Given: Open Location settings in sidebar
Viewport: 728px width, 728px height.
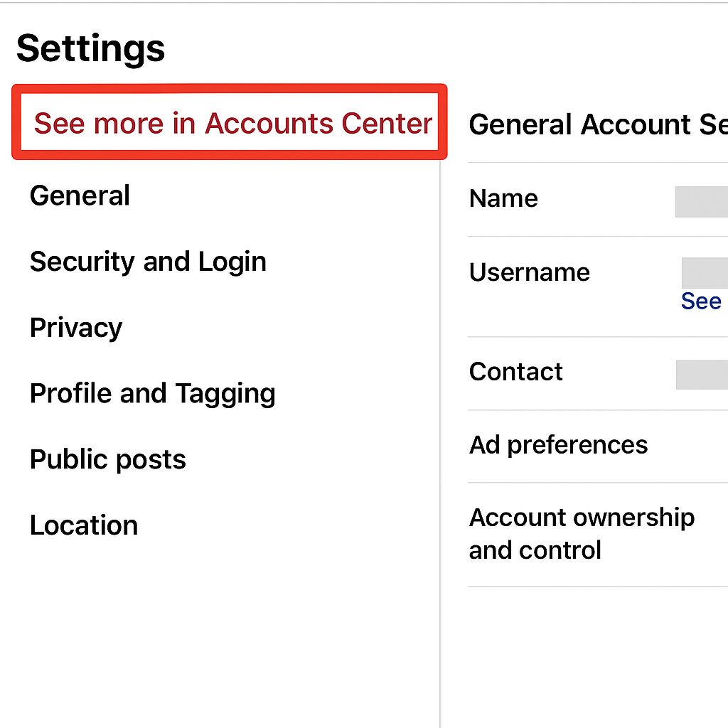Looking at the screenshot, I should pyautogui.click(x=84, y=525).
